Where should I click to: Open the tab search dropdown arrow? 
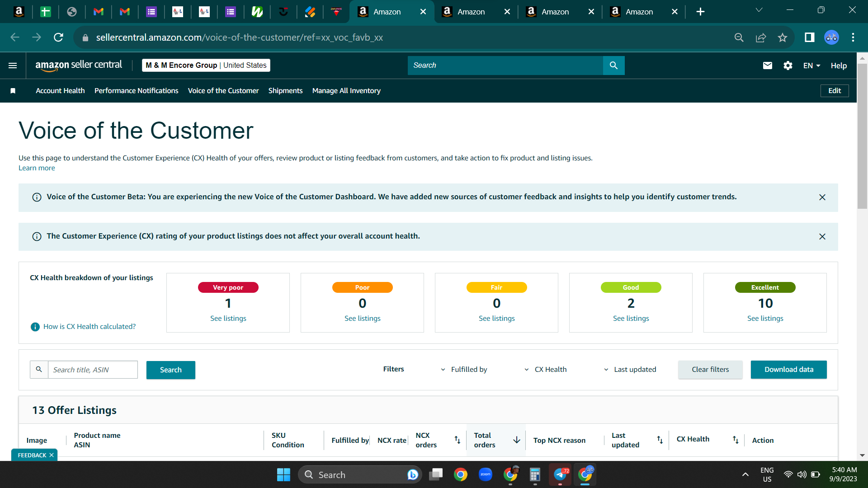(759, 10)
